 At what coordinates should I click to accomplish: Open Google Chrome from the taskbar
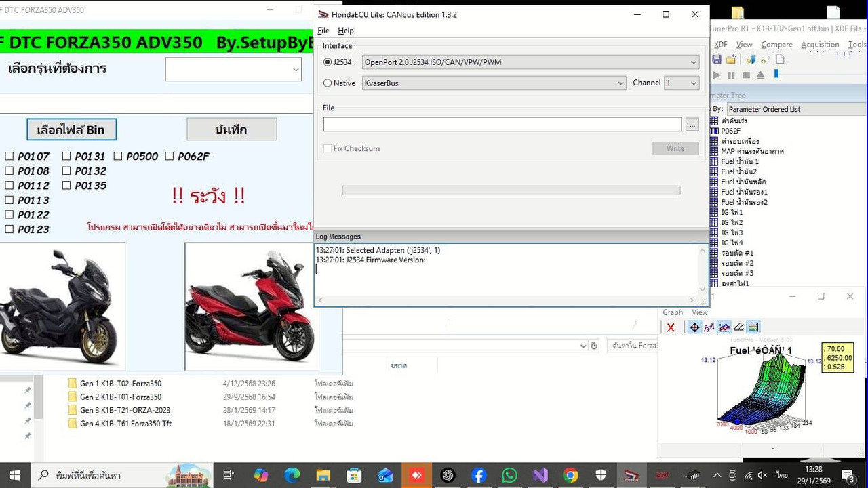coord(570,475)
